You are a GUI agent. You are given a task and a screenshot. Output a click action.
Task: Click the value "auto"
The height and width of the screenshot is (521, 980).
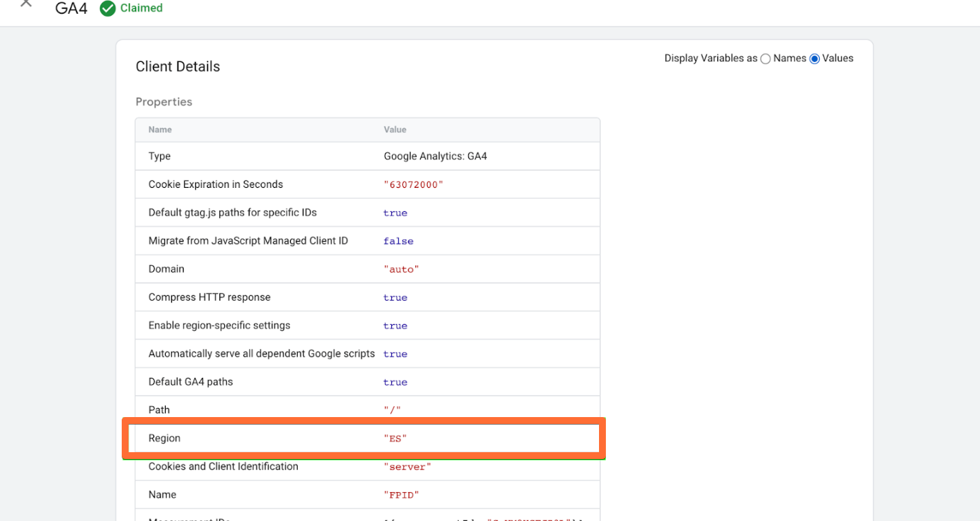pyautogui.click(x=401, y=270)
